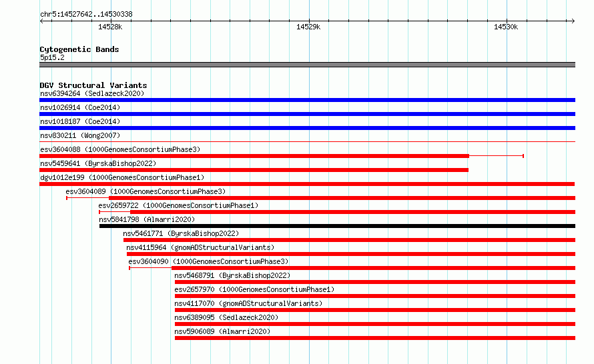Open the nsv6394264 (Sedlazeck2020) label
The height and width of the screenshot is (364, 594).
(92, 93)
